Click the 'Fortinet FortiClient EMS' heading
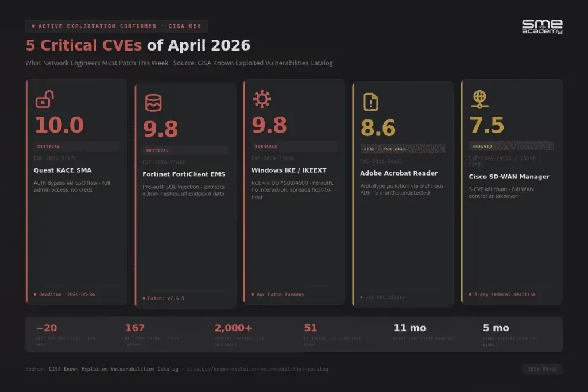The width and height of the screenshot is (588, 392). click(184, 174)
